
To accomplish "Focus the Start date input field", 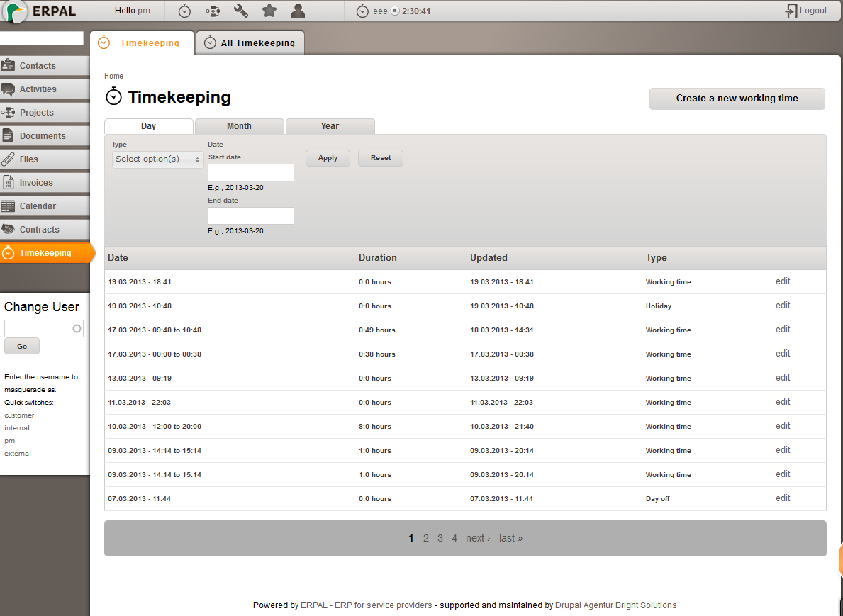I will [251, 172].
